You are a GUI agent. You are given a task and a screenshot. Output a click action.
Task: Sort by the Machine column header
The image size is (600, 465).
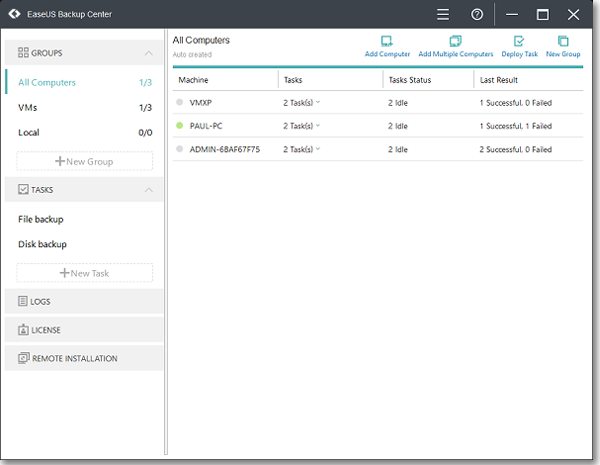pyautogui.click(x=193, y=79)
